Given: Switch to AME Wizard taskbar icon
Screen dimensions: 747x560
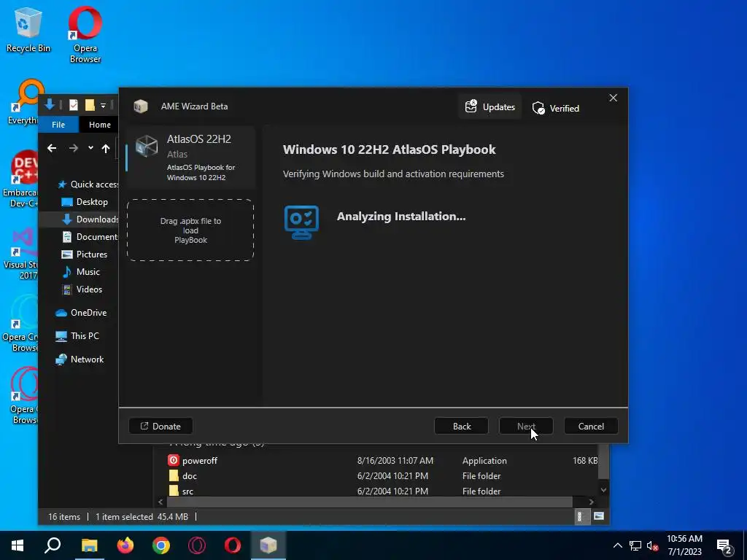Looking at the screenshot, I should click(x=268, y=545).
